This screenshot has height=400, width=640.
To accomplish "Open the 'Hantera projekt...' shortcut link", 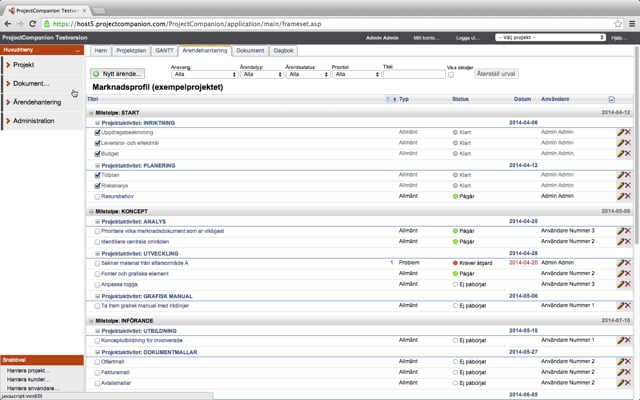I will pyautogui.click(x=28, y=371).
